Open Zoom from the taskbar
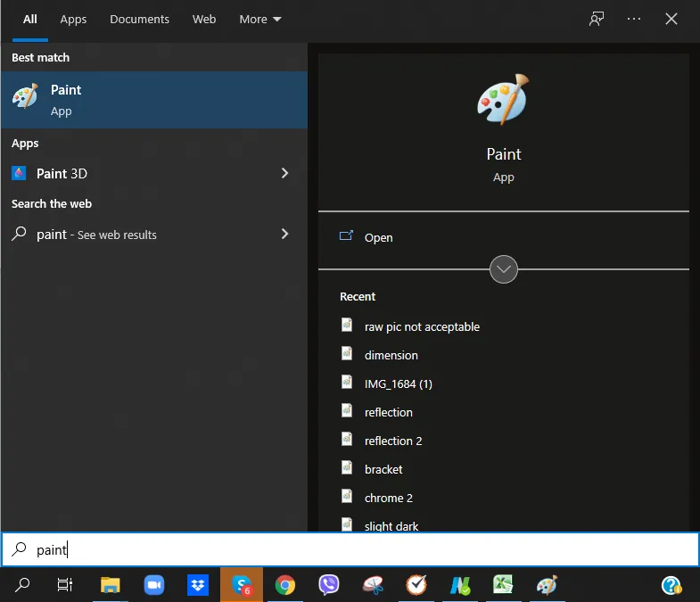The image size is (700, 602). pyautogui.click(x=154, y=584)
